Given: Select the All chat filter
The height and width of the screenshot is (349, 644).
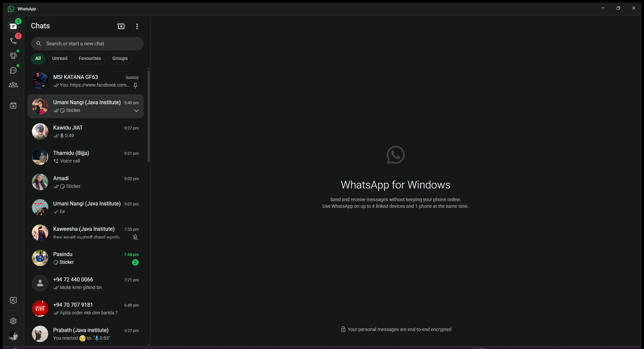Looking at the screenshot, I should point(38,59).
